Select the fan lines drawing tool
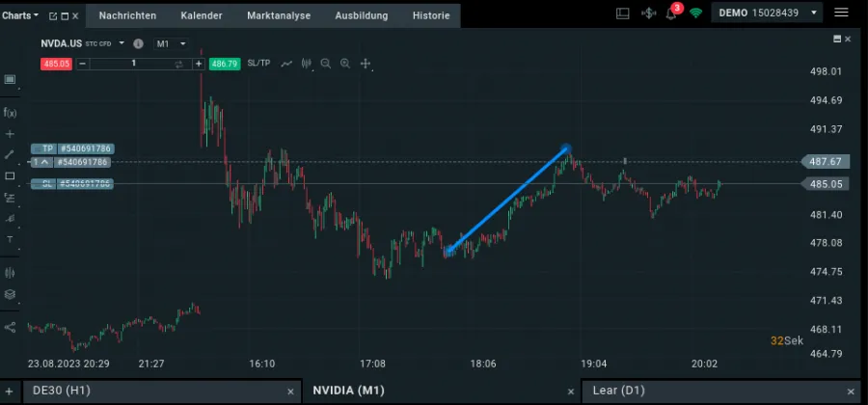 (10, 219)
